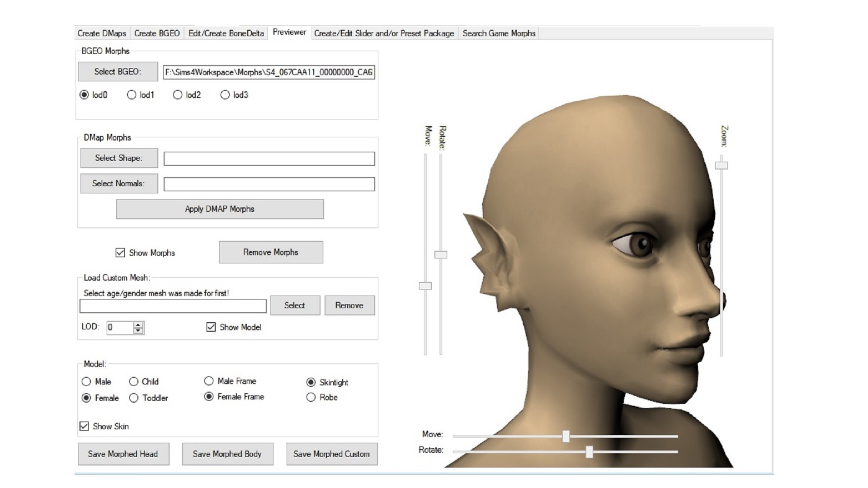The image size is (868, 488).
Task: Pick the Male Frame radio button
Action: tap(209, 381)
